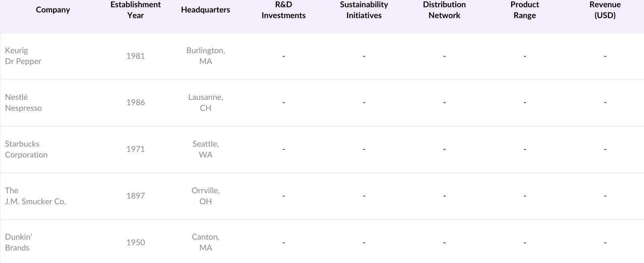Click the Distribution Network column header
This screenshot has width=644, height=263.
coord(444,10)
